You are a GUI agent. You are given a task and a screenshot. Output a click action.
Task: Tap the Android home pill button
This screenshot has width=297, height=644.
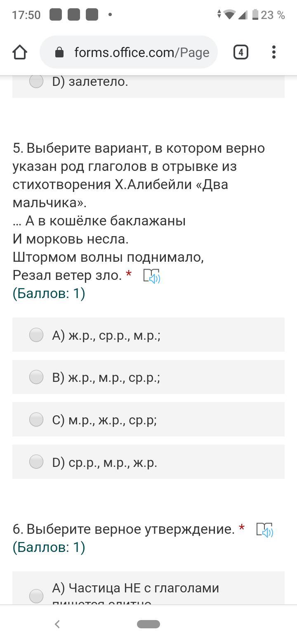(x=148, y=624)
